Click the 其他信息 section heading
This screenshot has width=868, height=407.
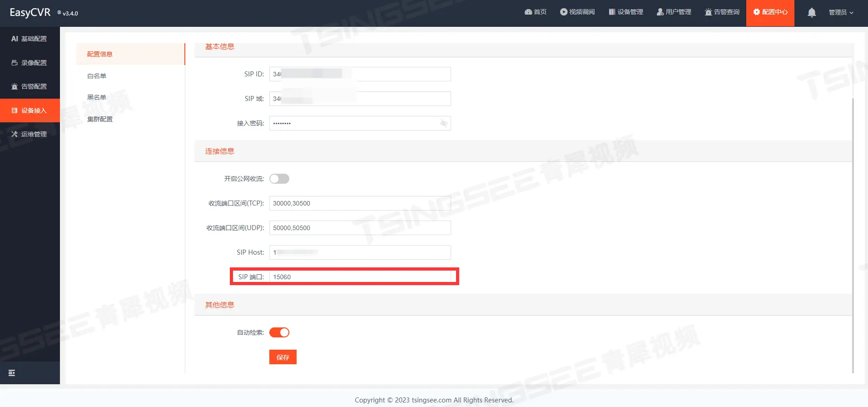[x=220, y=305]
